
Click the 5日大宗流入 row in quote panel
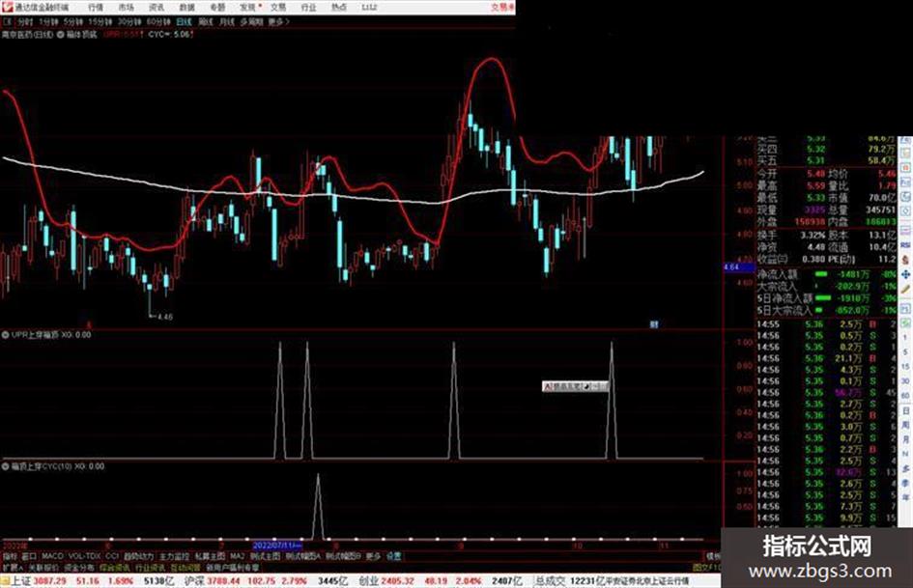point(827,310)
